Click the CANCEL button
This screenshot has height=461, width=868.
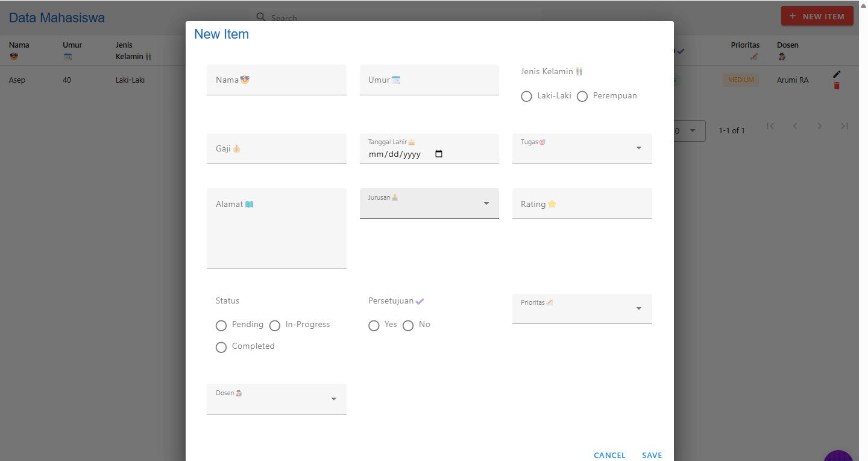point(609,456)
